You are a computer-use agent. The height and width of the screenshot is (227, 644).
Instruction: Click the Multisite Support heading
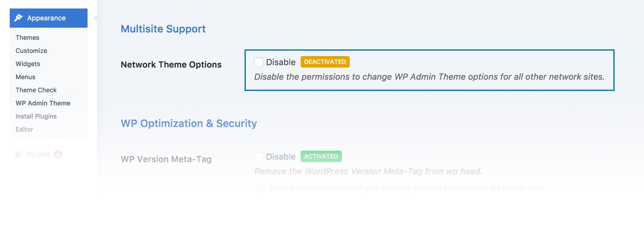tap(163, 29)
